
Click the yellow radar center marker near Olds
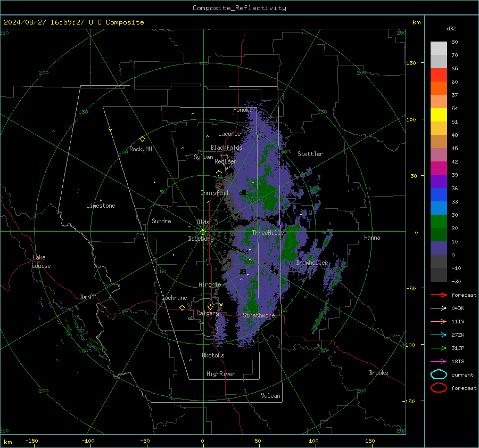point(203,232)
